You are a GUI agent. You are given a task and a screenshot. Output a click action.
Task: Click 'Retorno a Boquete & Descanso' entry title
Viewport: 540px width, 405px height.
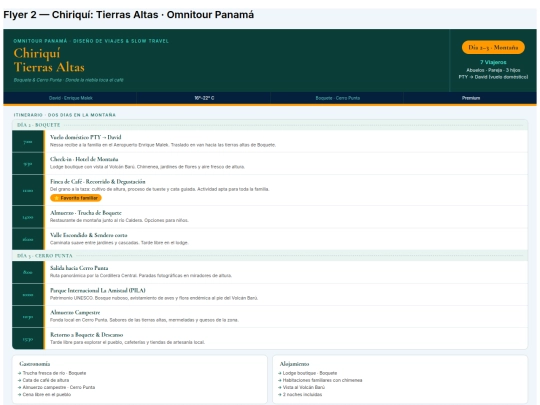(87, 335)
